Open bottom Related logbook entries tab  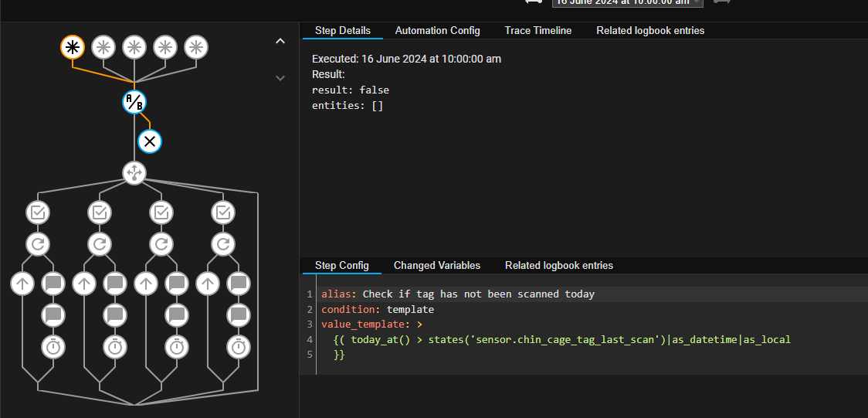click(558, 265)
